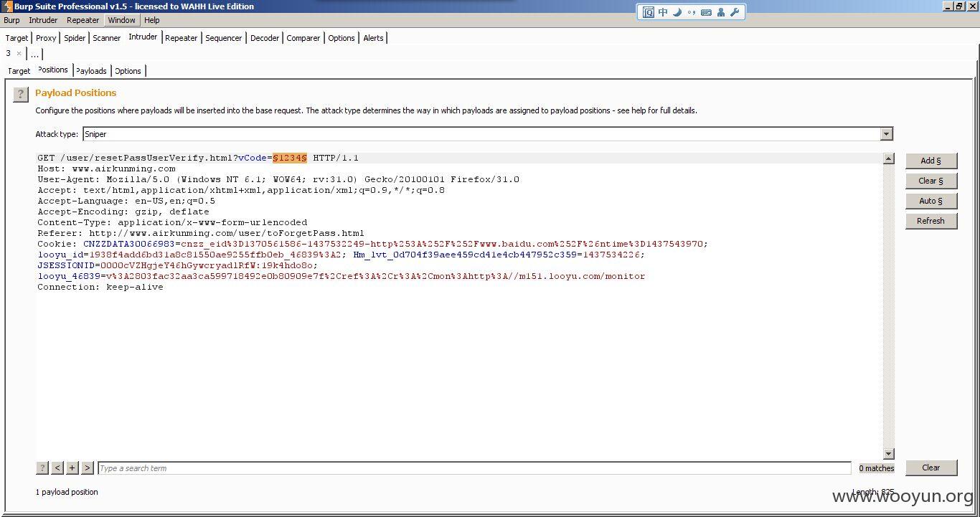Open the IME soft keyboard icon
Viewport: 980px width, 517px height.
pos(707,12)
